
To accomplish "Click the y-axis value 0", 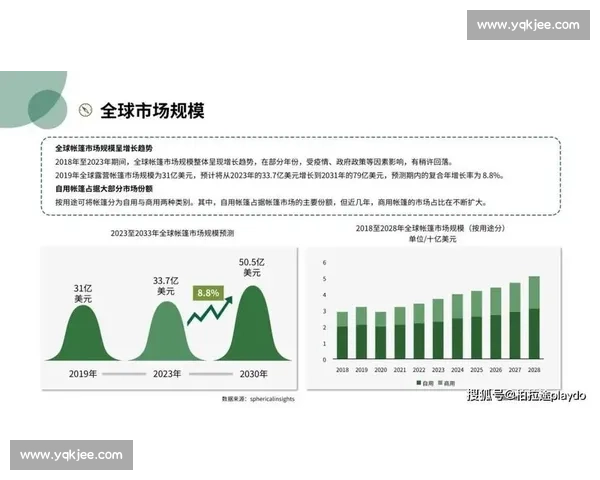I will (324, 360).
